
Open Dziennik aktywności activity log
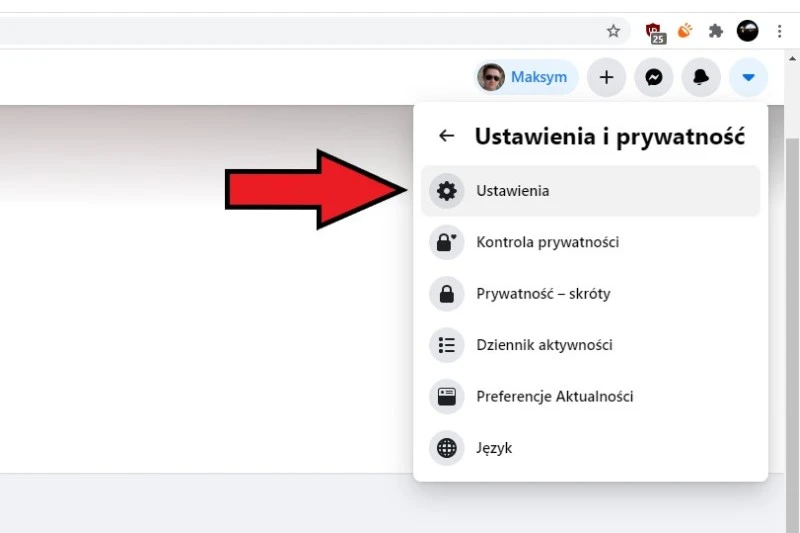(x=590, y=345)
